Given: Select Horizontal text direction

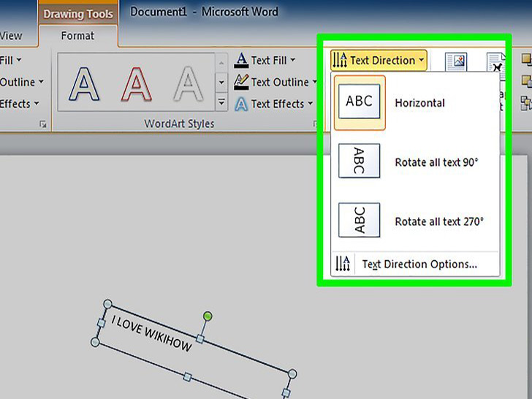Looking at the screenshot, I should pyautogui.click(x=416, y=103).
